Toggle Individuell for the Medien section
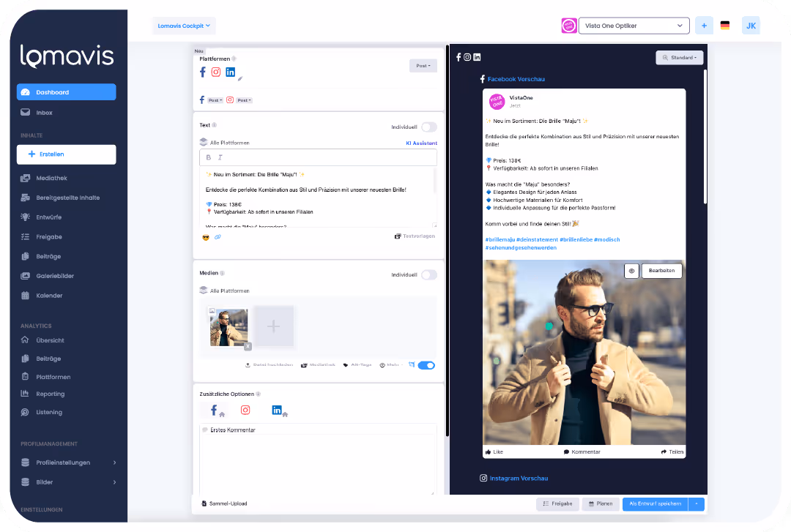This screenshot has width=791, height=532. coord(428,274)
